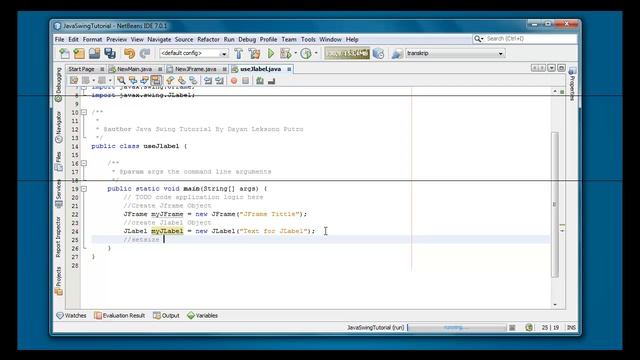Maximize the editor window with the restore icon
This screenshot has width=640, height=360.
561,68
